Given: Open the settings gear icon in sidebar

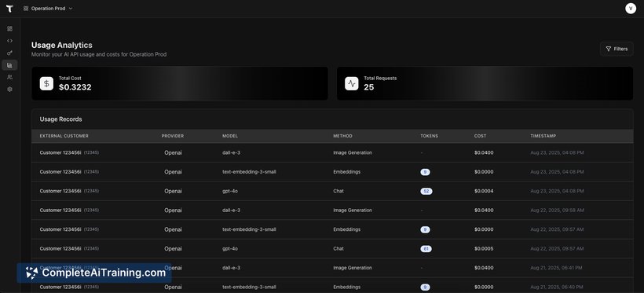Looking at the screenshot, I should point(10,90).
